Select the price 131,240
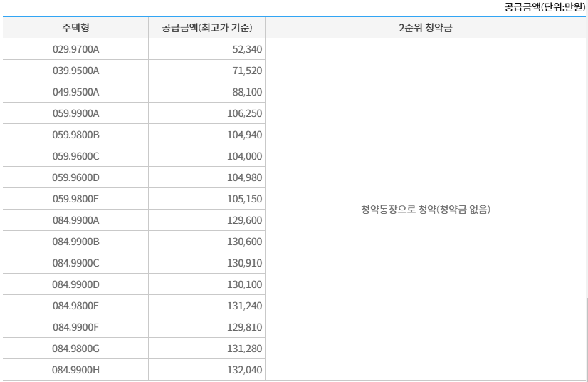This screenshot has height=382, width=588. pyautogui.click(x=244, y=306)
